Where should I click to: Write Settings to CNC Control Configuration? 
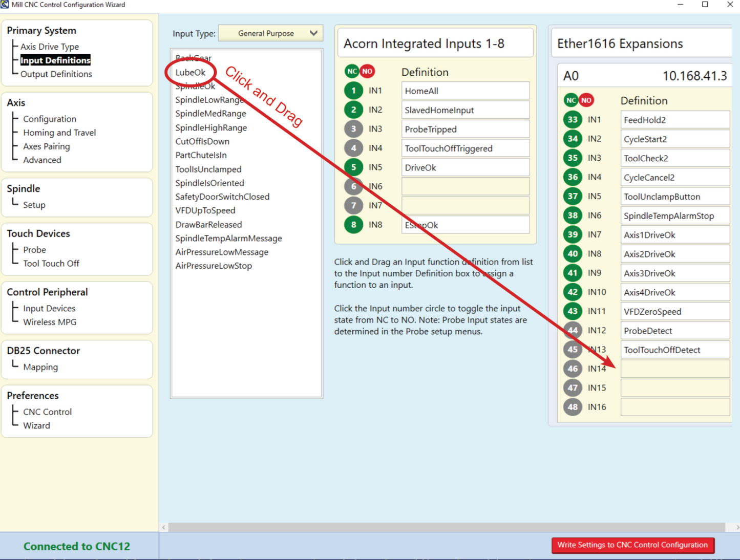click(x=632, y=545)
